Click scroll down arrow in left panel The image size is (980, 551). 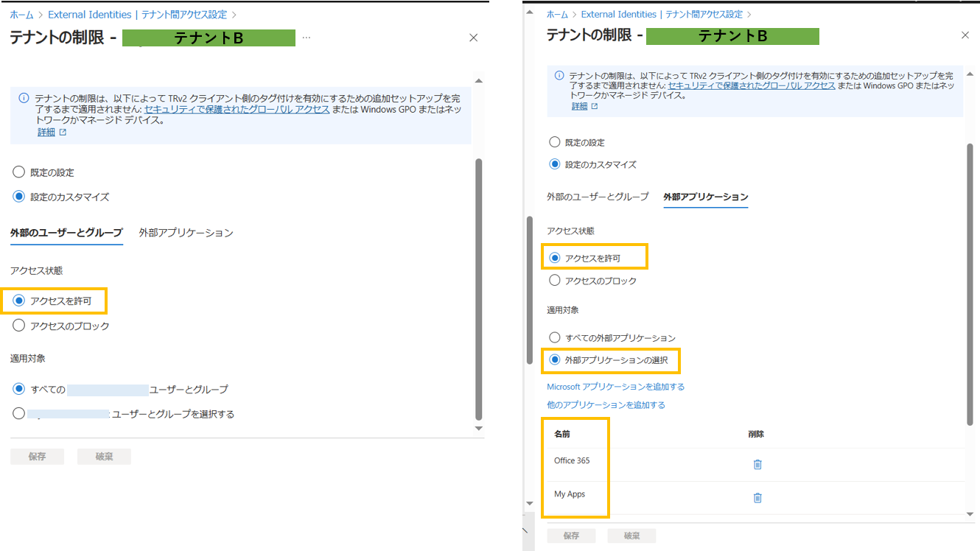(478, 428)
